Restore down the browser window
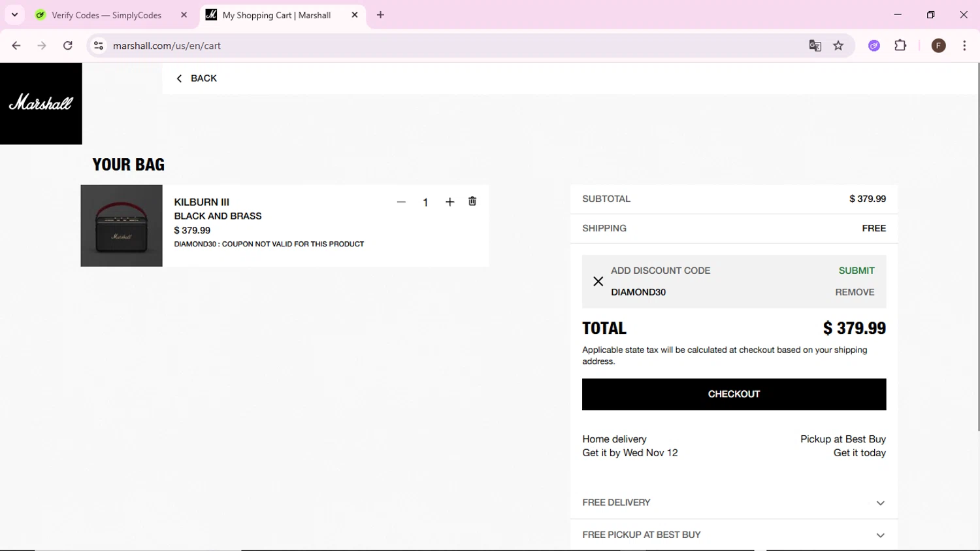 (930, 14)
